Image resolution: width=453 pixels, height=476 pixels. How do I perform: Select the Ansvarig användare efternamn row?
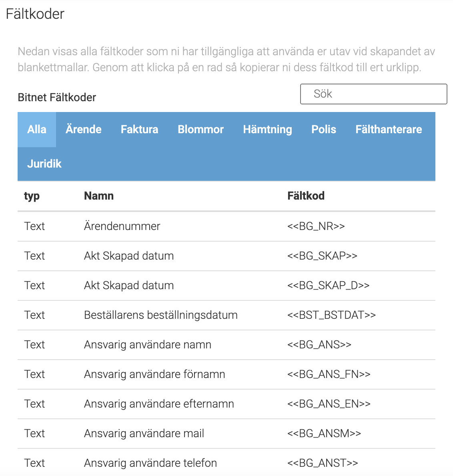click(x=226, y=404)
